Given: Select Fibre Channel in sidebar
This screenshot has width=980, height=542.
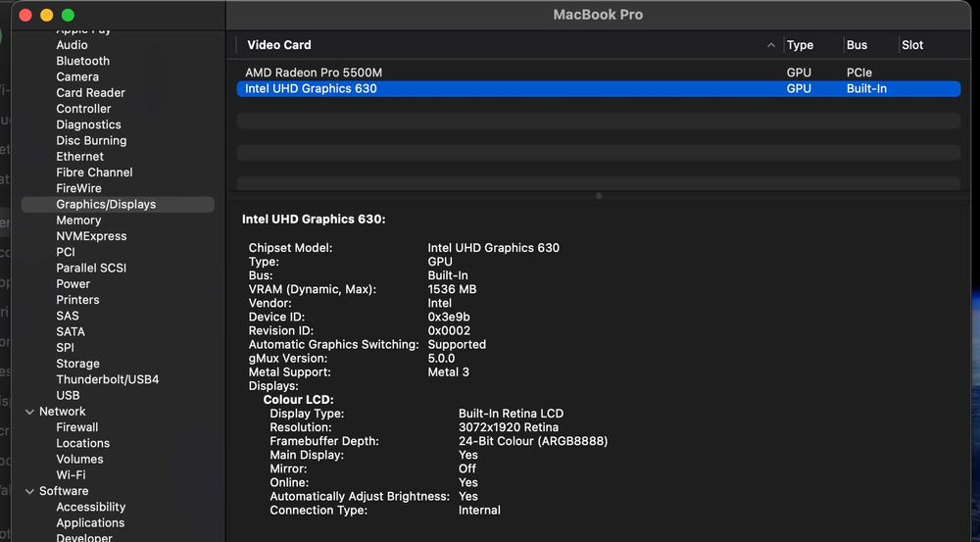Looking at the screenshot, I should click(94, 172).
